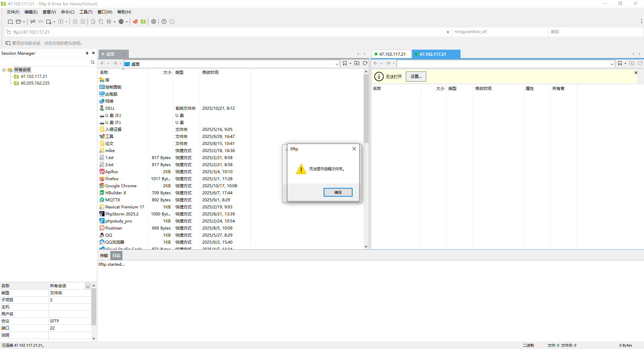This screenshot has height=349, width=644.
Task: Click the local file list vertical scrollbar
Action: [x=366, y=107]
